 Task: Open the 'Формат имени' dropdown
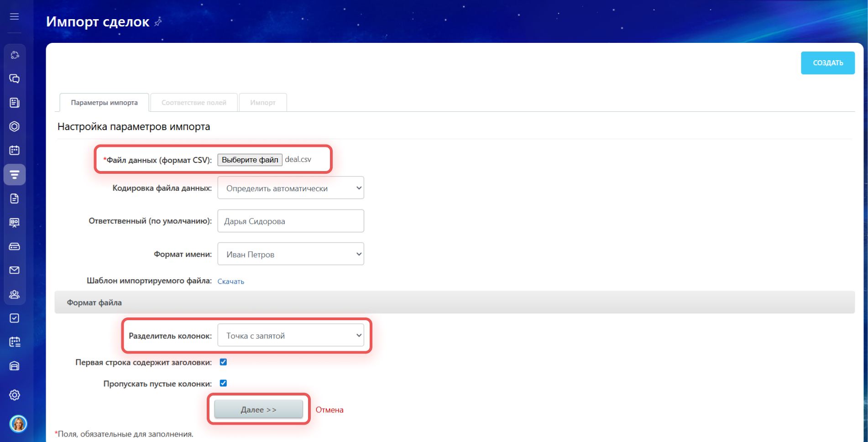coord(291,254)
